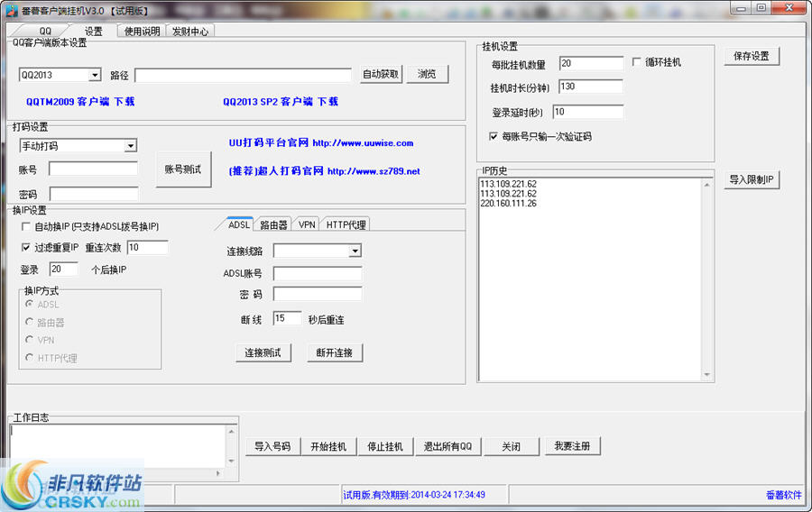Click the 打码 密码 input field

pyautogui.click(x=94, y=194)
